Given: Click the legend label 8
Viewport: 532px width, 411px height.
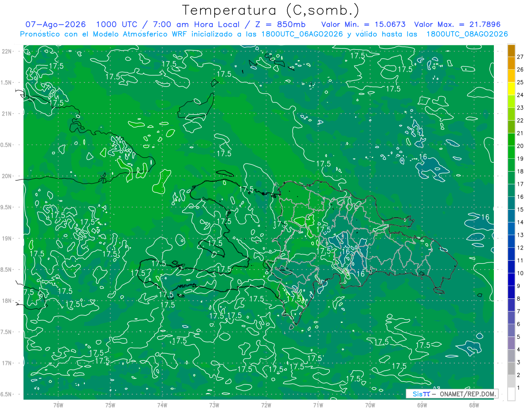Looking at the screenshot, I should pos(518,299).
